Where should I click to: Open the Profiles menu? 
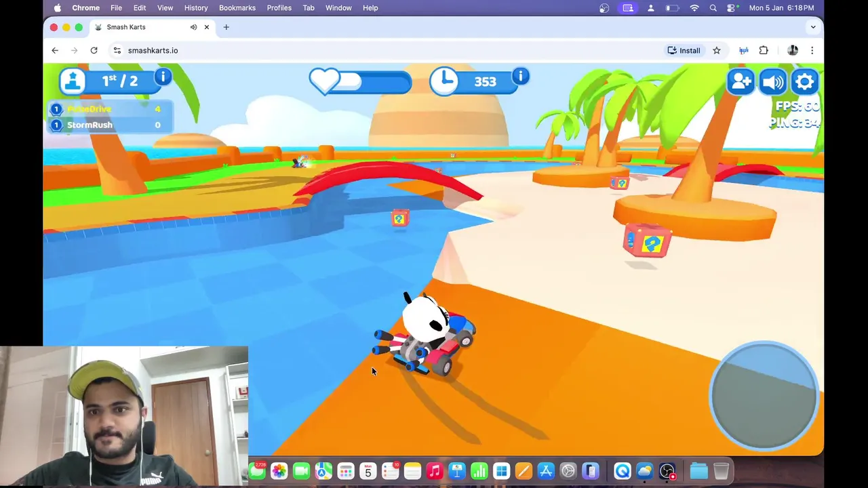[x=279, y=7]
